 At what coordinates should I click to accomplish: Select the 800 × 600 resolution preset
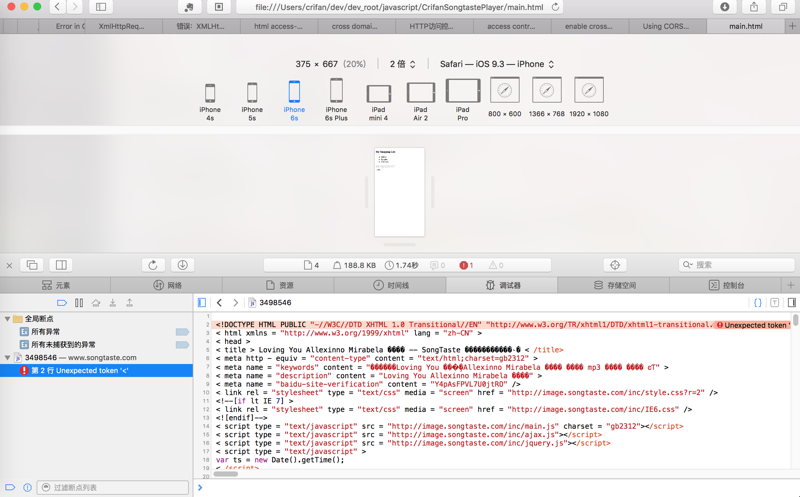505,97
